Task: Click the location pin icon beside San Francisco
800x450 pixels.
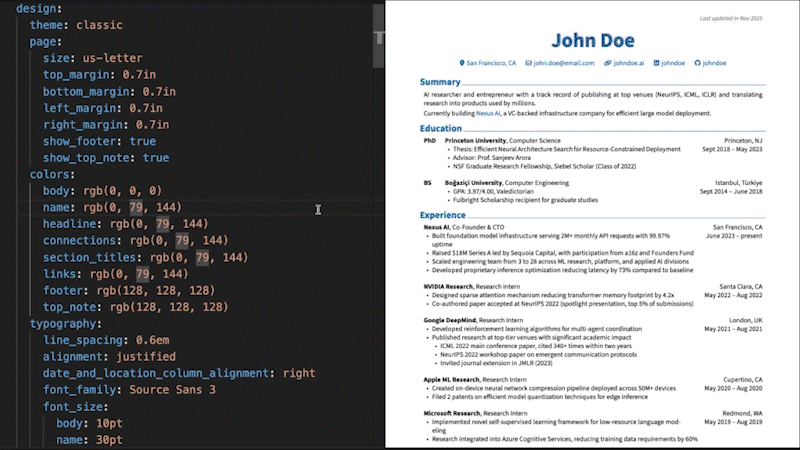Action: click(462, 63)
